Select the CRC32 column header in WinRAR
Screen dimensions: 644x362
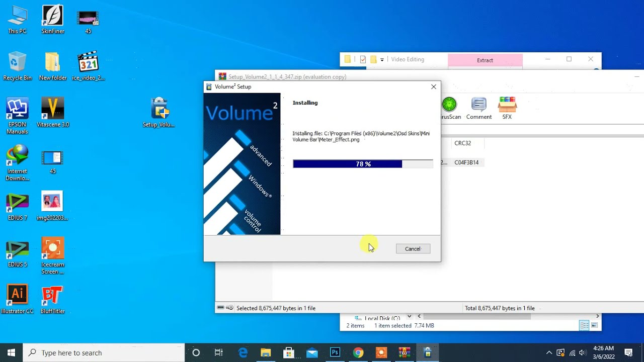(x=462, y=143)
